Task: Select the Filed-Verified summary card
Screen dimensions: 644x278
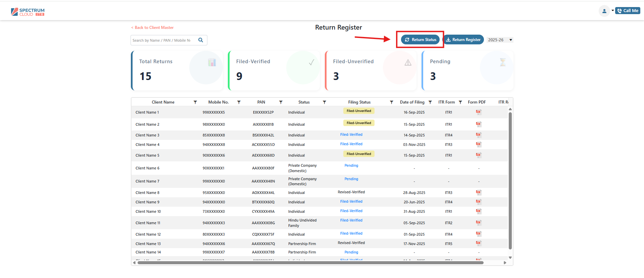Action: point(274,71)
